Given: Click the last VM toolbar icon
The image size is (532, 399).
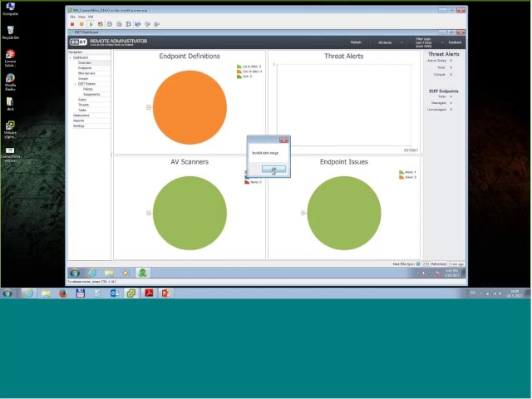Looking at the screenshot, I should click(157, 24).
